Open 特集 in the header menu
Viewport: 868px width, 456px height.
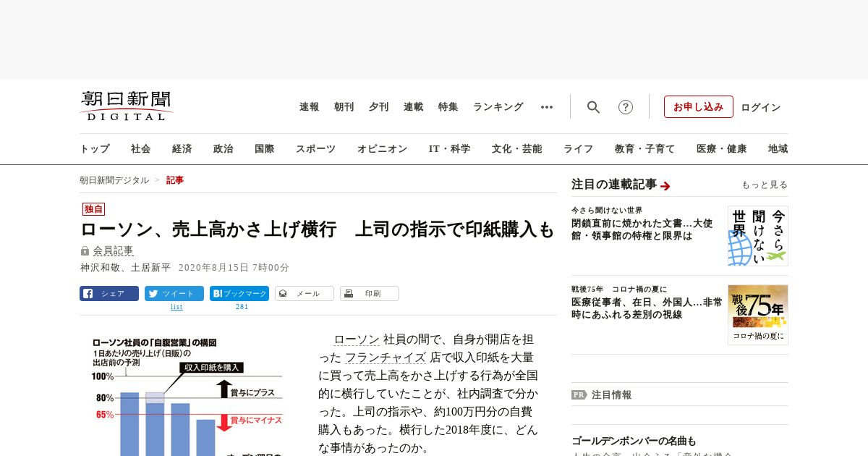[448, 107]
